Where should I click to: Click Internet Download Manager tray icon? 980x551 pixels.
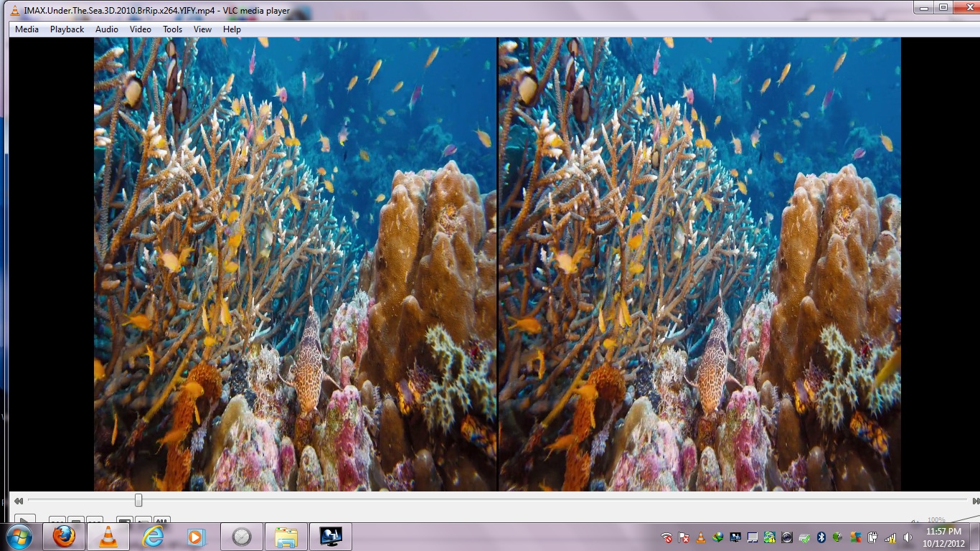(x=718, y=537)
